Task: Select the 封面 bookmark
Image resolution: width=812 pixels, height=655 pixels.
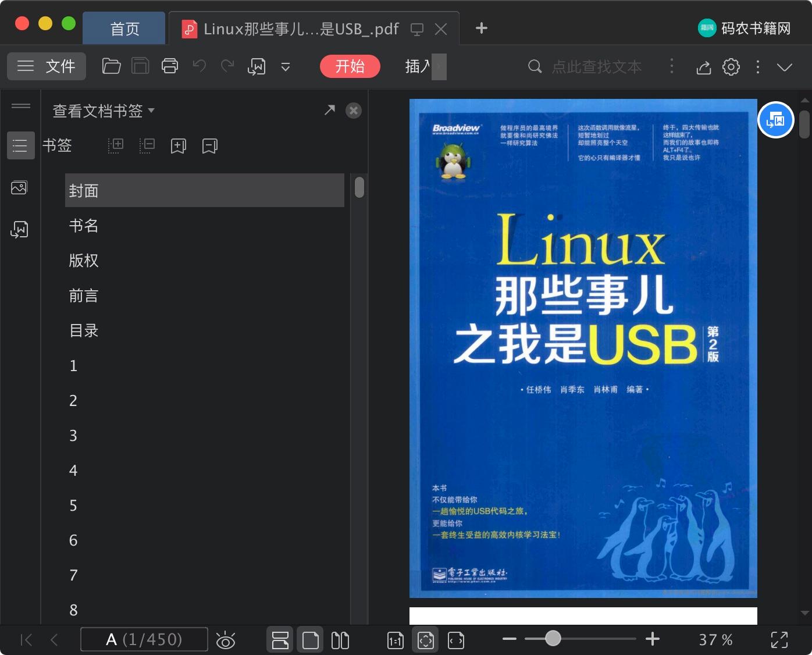Action: pos(205,190)
